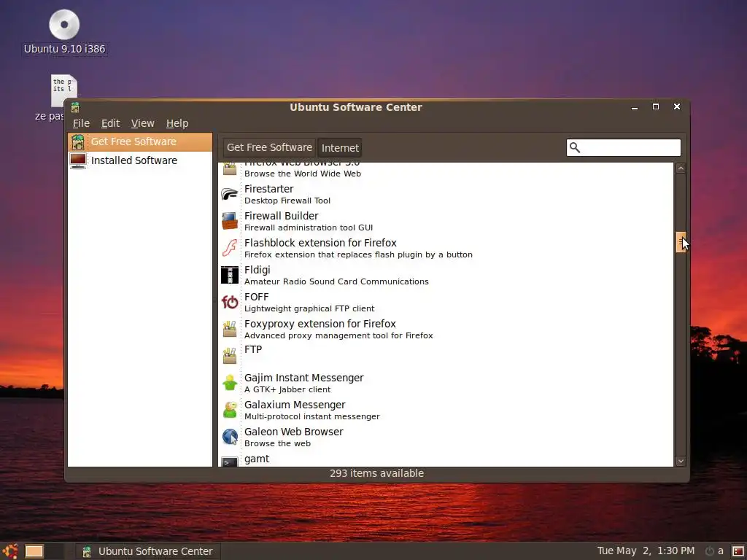Click the Ubuntu 9.10 i386 desktop label

tap(64, 49)
